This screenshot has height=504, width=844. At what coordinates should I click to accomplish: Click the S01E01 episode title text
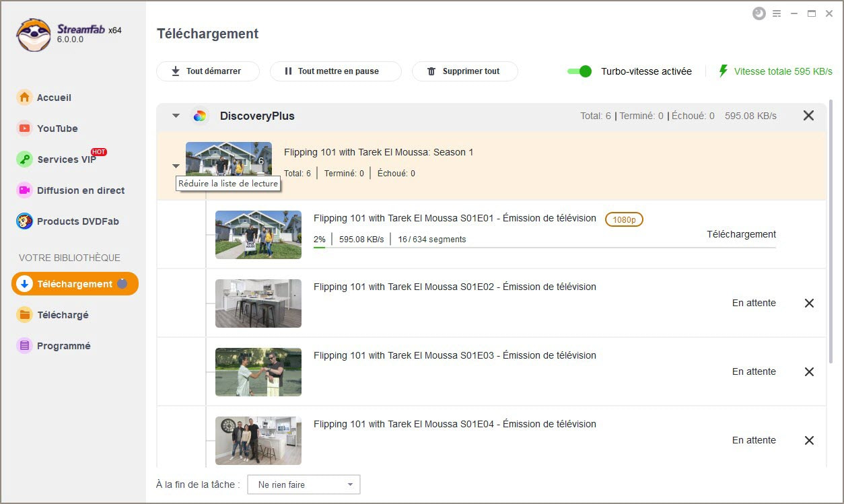coord(455,218)
